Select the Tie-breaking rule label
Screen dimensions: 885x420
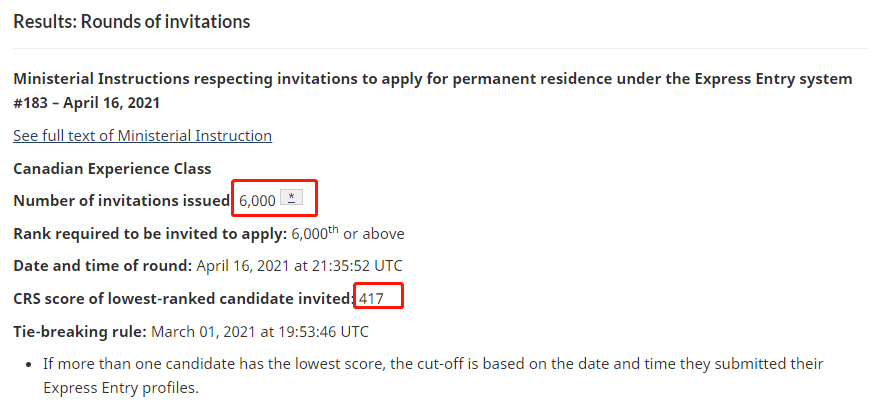click(x=80, y=331)
